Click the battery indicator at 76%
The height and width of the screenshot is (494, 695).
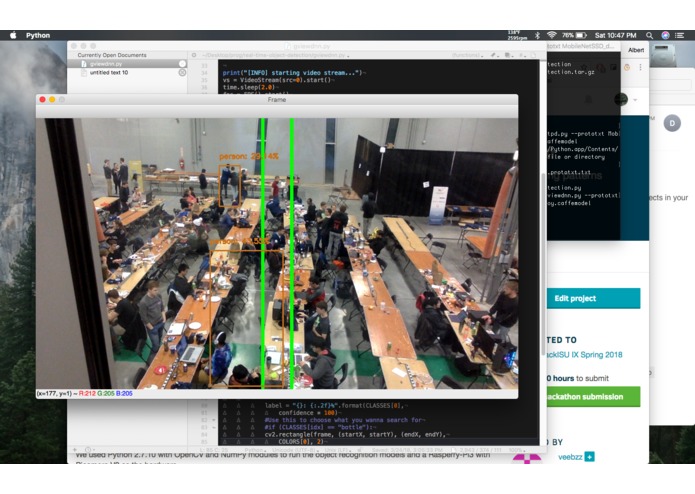[574, 35]
